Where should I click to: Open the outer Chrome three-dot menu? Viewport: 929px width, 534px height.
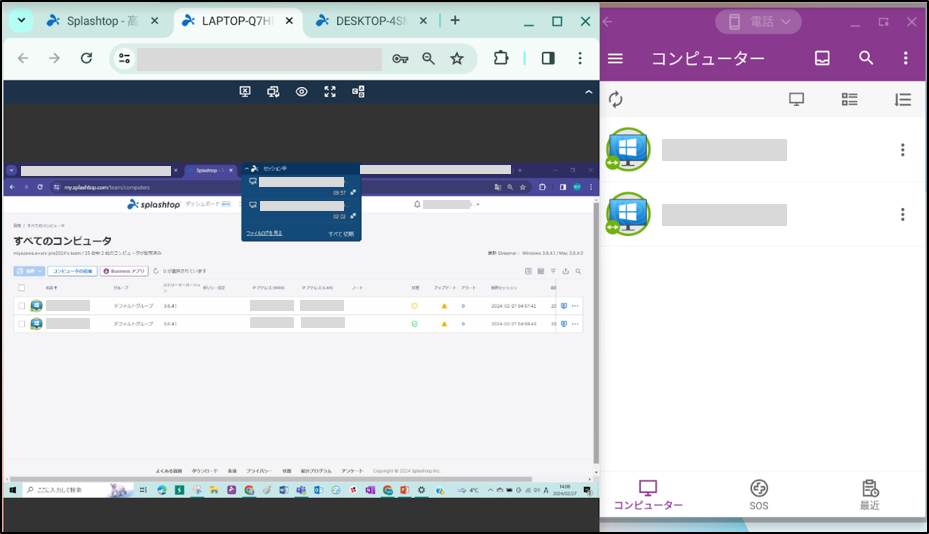[580, 58]
